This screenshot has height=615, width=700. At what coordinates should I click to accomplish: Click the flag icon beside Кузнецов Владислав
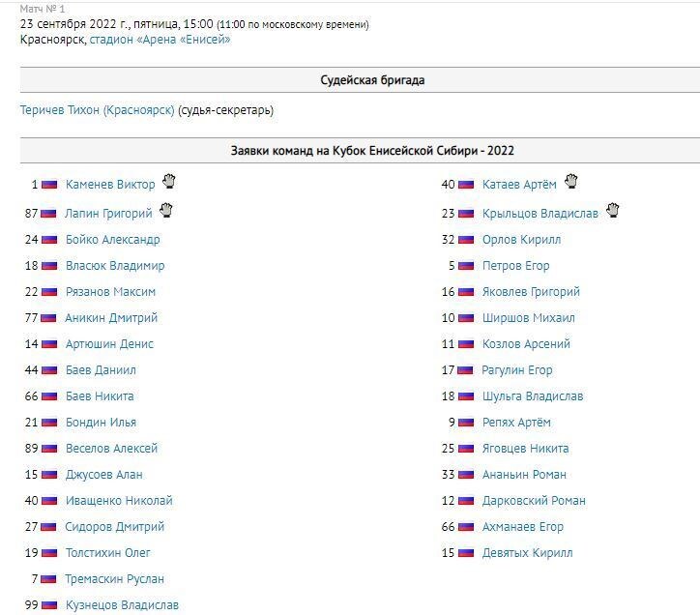49,605
